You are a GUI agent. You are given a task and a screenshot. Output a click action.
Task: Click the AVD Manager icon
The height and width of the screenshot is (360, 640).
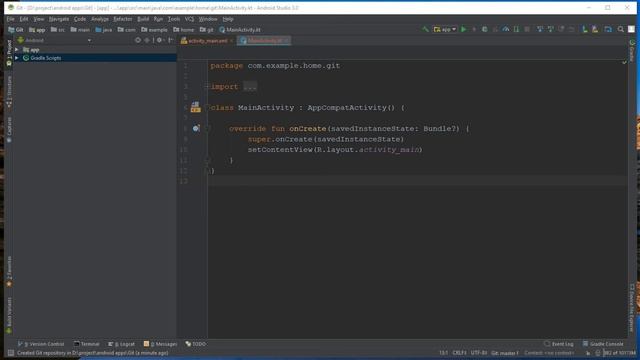click(585, 29)
